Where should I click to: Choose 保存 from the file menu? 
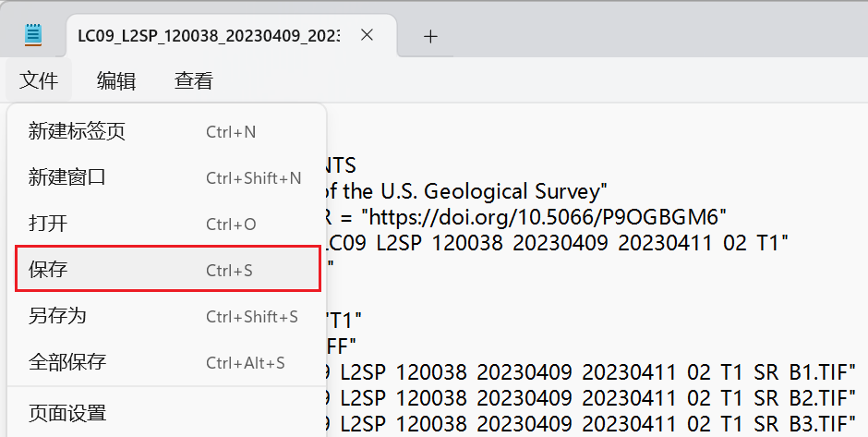tap(167, 269)
